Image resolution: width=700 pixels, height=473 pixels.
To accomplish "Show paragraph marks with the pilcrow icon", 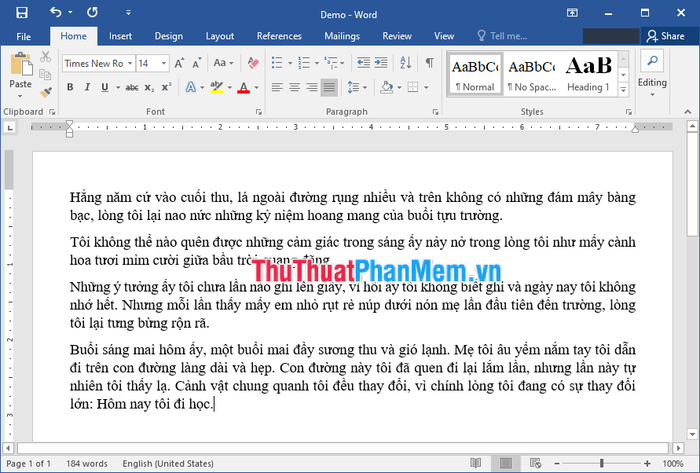I will [x=429, y=63].
